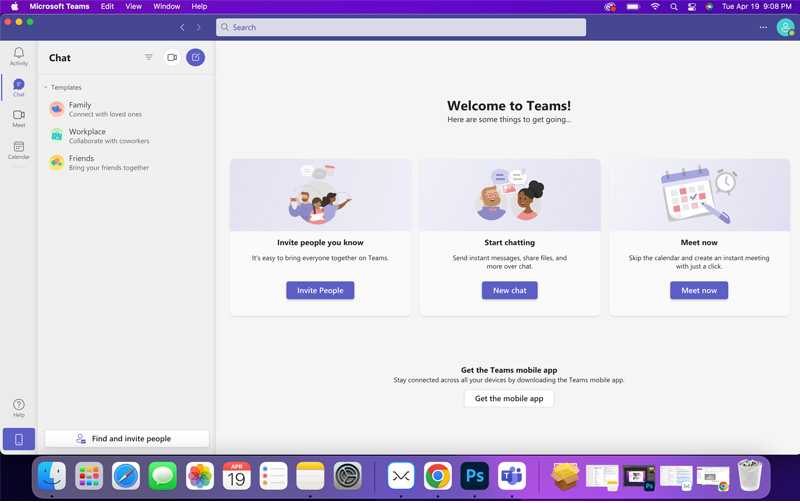Compose a new chat with pencil icon
The height and width of the screenshot is (503, 800).
[x=195, y=57]
